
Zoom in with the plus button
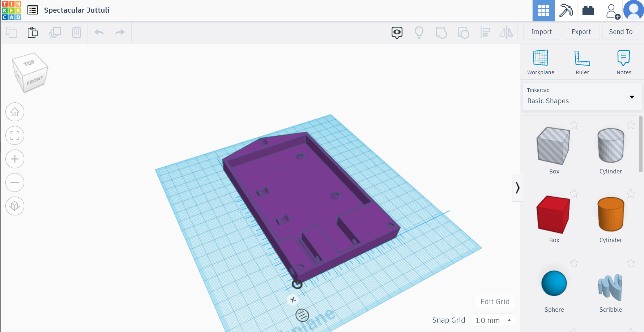[x=15, y=159]
